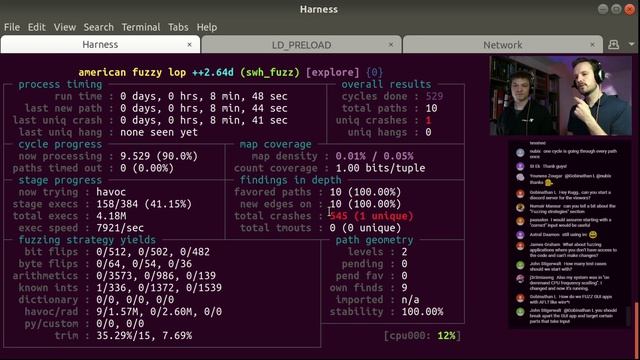Viewport: 640px width, 360px height.
Task: Maximize the Harness terminal window
Action: [616, 9]
